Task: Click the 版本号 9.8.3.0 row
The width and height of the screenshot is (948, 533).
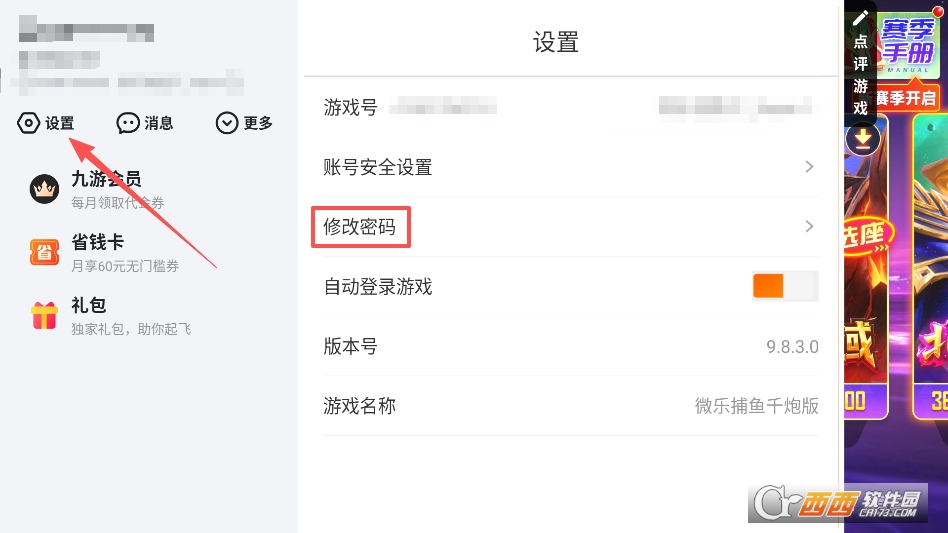Action: pyautogui.click(x=570, y=347)
